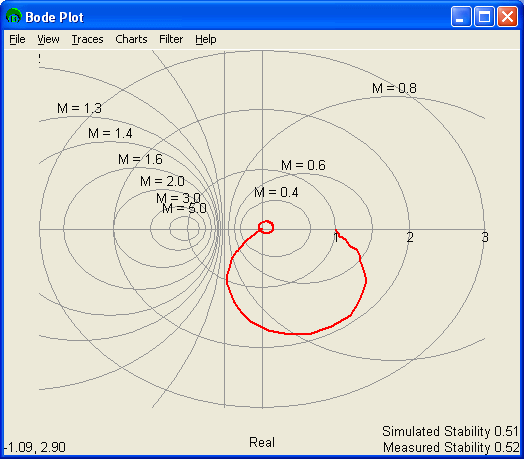This screenshot has height=459, width=524.
Task: Minimize the Bode Plot window
Action: coord(461,16)
